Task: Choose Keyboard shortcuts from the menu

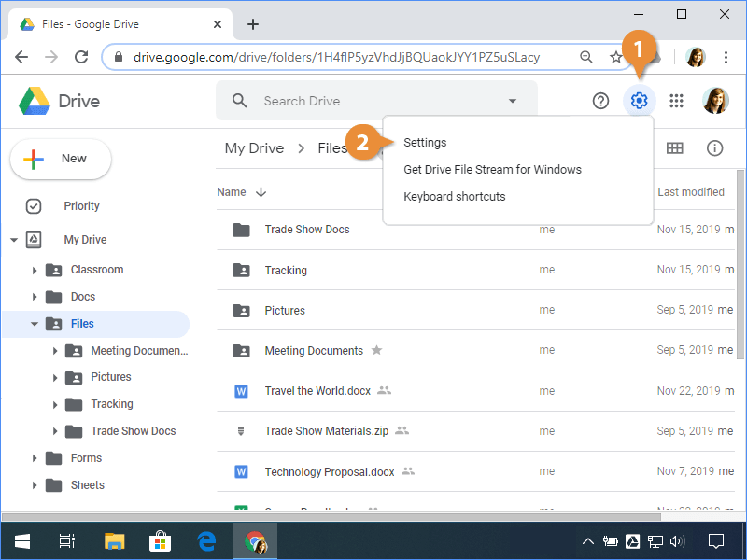Action: pyautogui.click(x=454, y=197)
